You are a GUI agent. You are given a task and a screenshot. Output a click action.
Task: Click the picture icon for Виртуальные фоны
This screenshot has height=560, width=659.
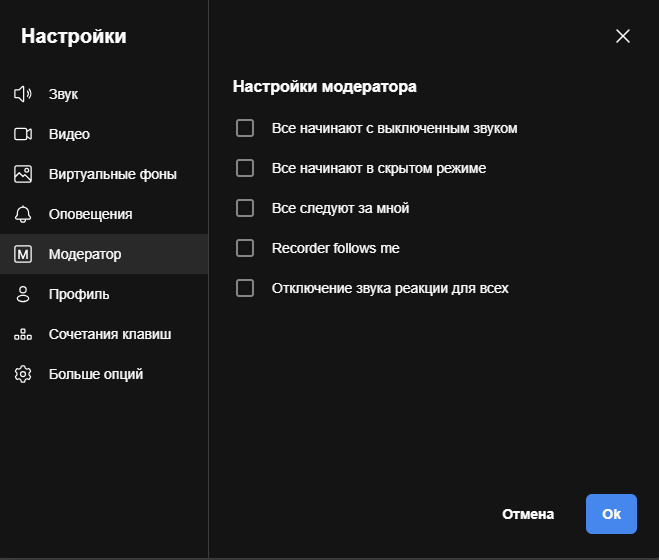(x=23, y=174)
